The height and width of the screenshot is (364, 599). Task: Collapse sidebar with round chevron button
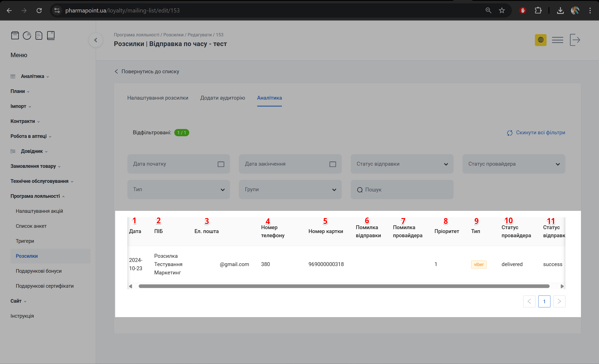pos(96,40)
